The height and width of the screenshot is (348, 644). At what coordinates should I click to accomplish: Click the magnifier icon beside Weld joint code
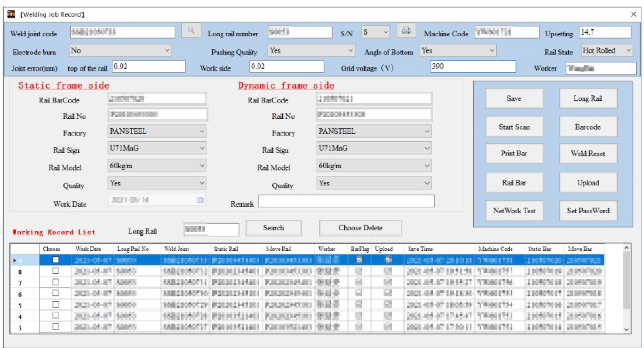pyautogui.click(x=191, y=31)
